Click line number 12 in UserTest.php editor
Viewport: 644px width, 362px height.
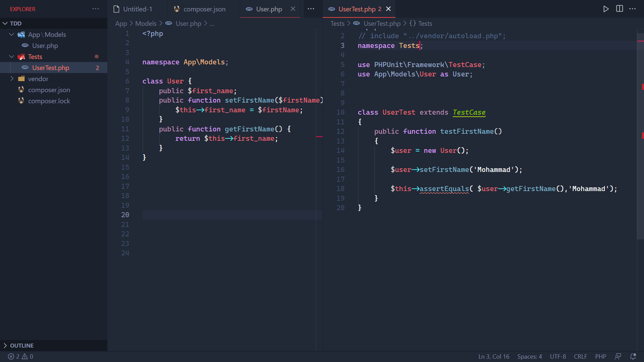click(x=340, y=131)
